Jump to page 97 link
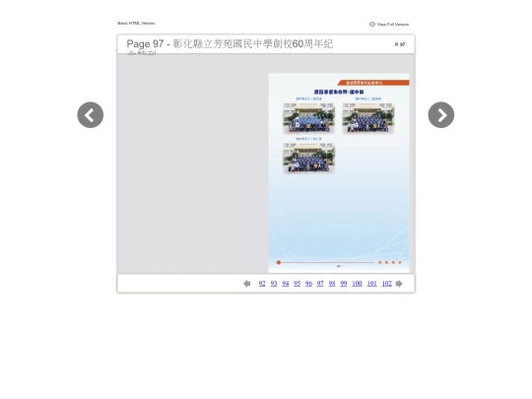Viewport: 532px width, 399px height. pyautogui.click(x=320, y=284)
